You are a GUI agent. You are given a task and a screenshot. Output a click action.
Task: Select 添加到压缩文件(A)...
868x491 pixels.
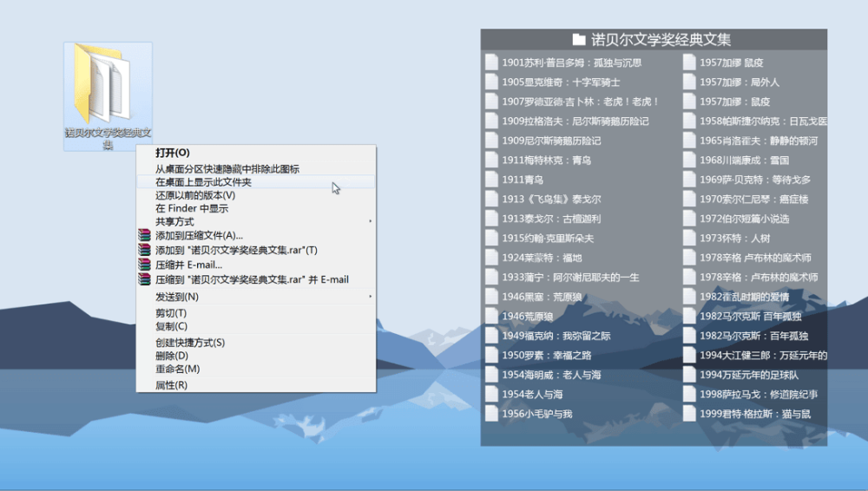tap(256, 235)
